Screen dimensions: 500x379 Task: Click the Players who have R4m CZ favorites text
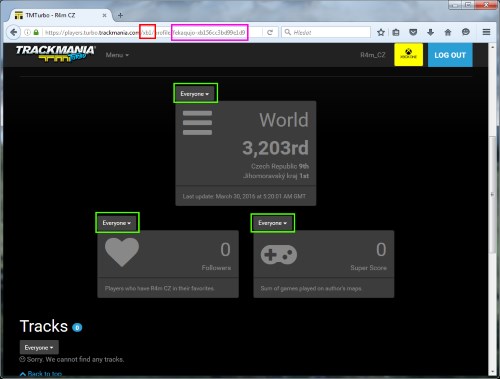(x=160, y=288)
